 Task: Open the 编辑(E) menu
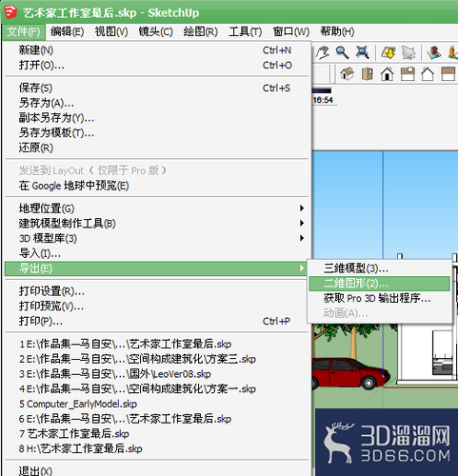point(67,31)
